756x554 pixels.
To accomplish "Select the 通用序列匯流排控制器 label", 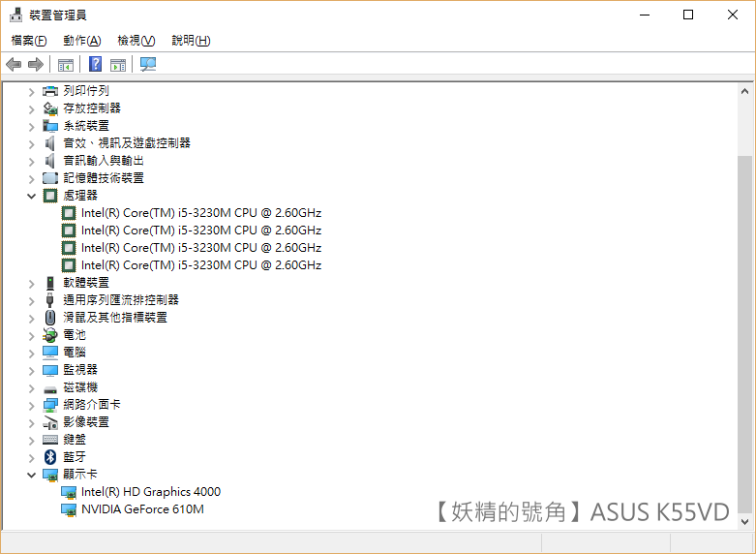I will [121, 300].
